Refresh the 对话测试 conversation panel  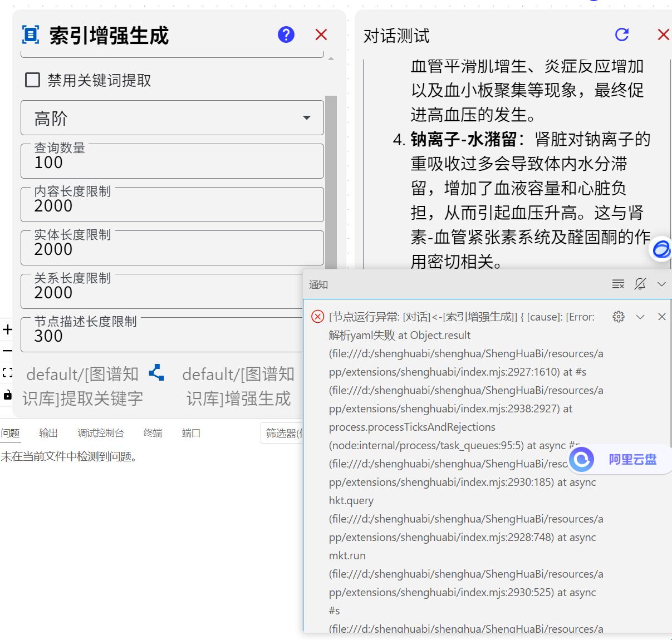pyautogui.click(x=622, y=35)
